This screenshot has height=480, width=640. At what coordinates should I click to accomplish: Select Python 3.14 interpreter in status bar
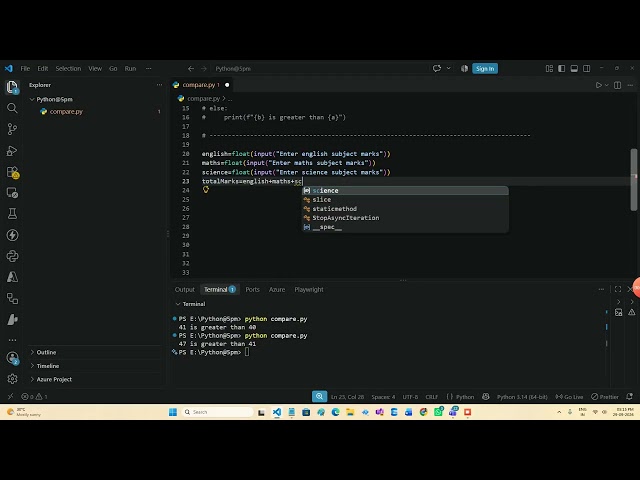(x=522, y=396)
